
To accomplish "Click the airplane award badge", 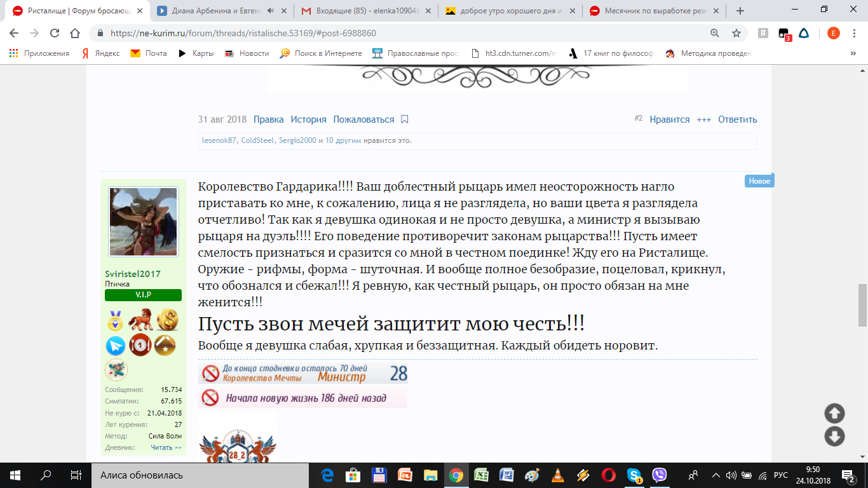I will [x=116, y=369].
